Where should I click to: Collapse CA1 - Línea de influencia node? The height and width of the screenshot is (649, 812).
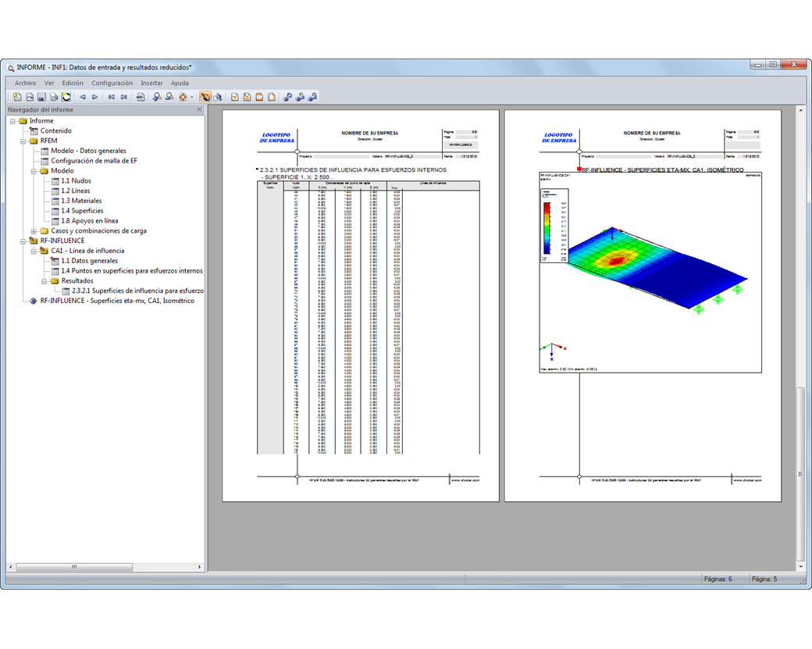pos(34,251)
